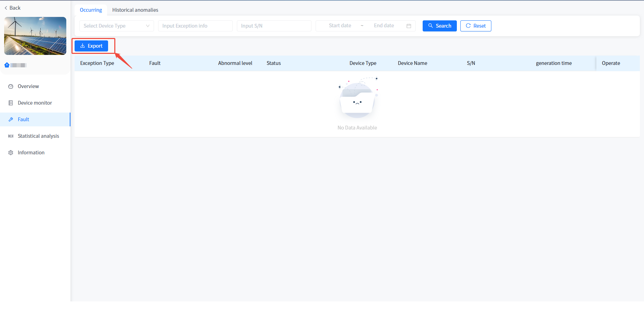The height and width of the screenshot is (318, 644).
Task: Pick the End date field
Action: [x=384, y=26]
